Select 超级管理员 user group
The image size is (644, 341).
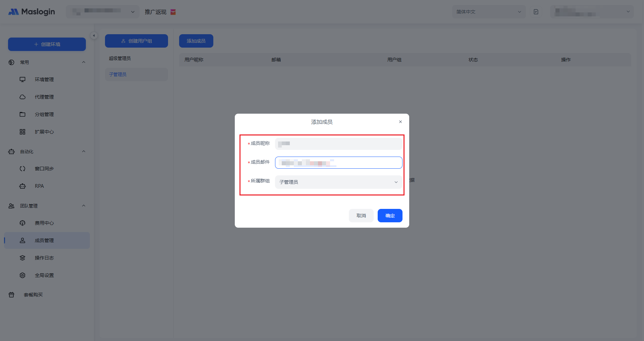120,58
